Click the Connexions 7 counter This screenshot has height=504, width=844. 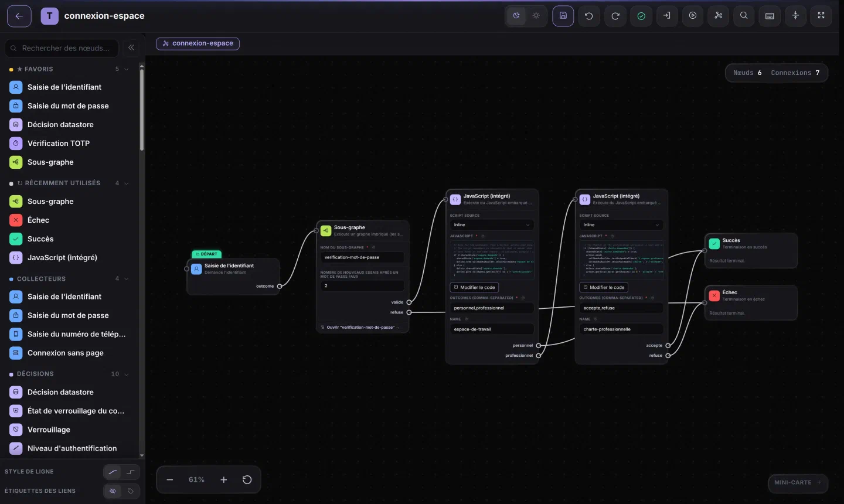[x=795, y=73]
